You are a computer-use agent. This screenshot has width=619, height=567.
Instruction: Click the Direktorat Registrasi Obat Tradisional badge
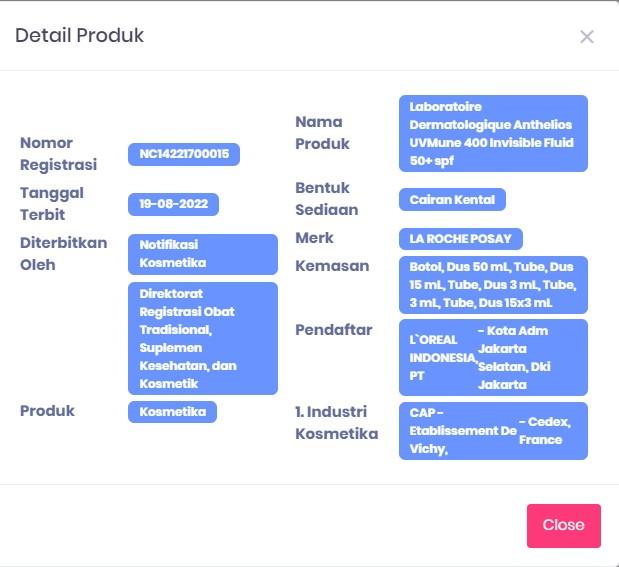[202, 338]
